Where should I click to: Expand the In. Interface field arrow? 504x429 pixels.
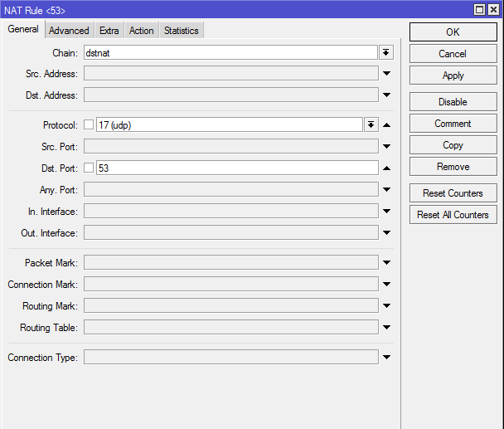[386, 211]
